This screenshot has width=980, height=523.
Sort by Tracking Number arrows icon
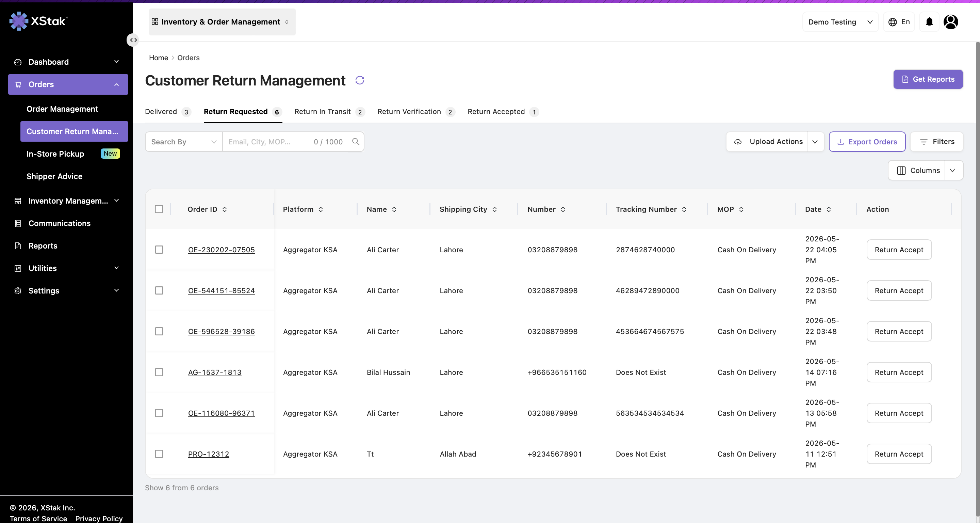coord(684,209)
